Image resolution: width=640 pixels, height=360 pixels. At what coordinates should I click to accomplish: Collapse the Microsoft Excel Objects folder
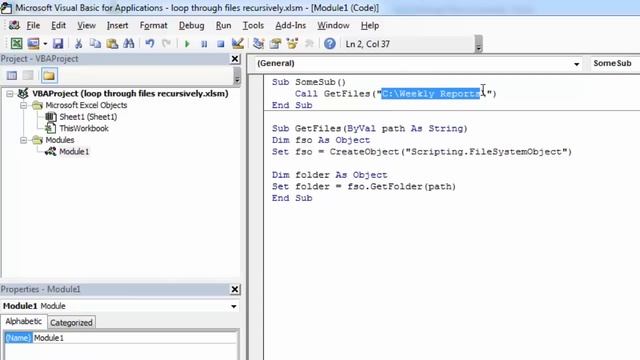24,105
